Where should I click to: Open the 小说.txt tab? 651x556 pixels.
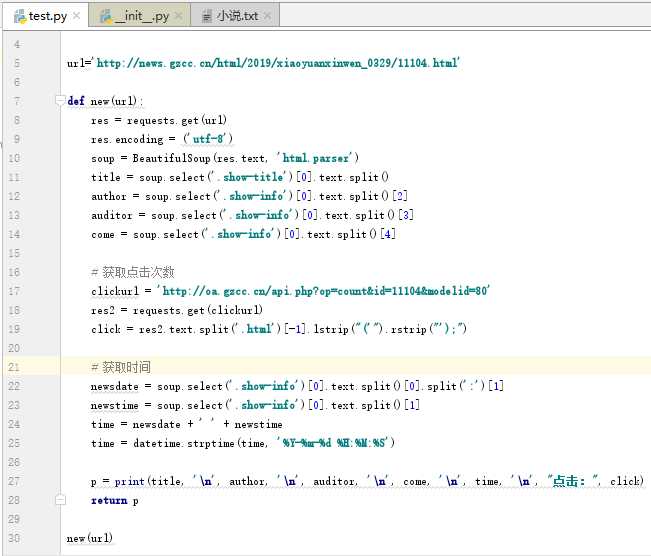click(x=235, y=16)
